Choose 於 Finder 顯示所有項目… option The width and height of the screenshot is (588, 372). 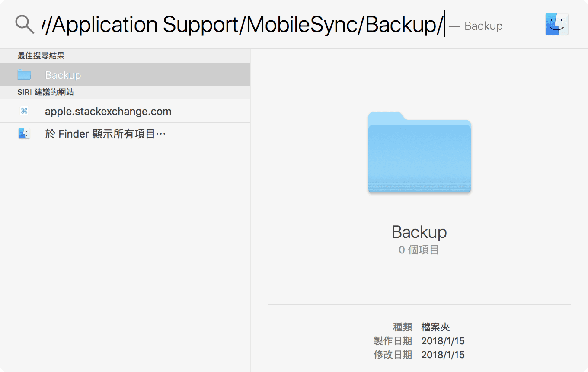pos(105,134)
